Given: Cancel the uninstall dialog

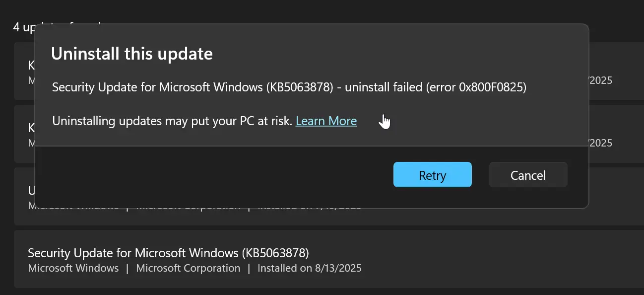Looking at the screenshot, I should click(x=528, y=175).
